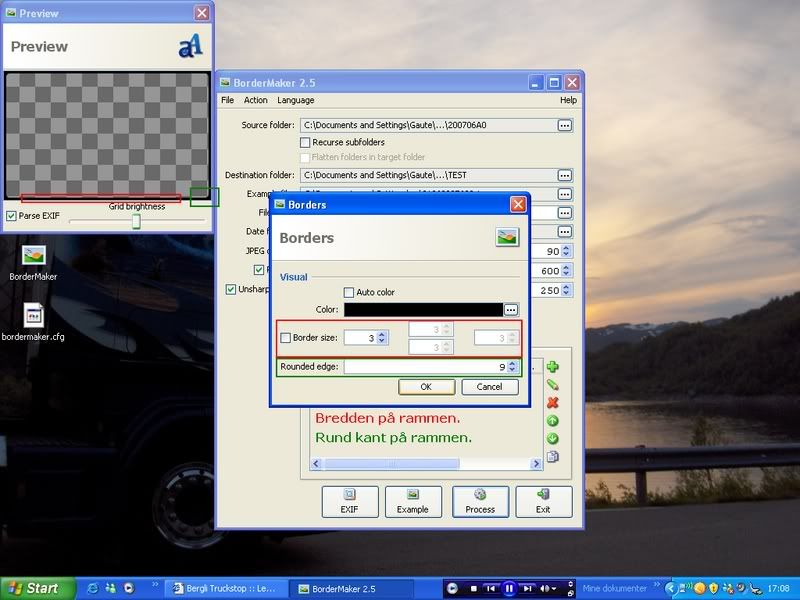Click the copy/duplicate icon below the arrows
This screenshot has height=600, width=800.
553,457
